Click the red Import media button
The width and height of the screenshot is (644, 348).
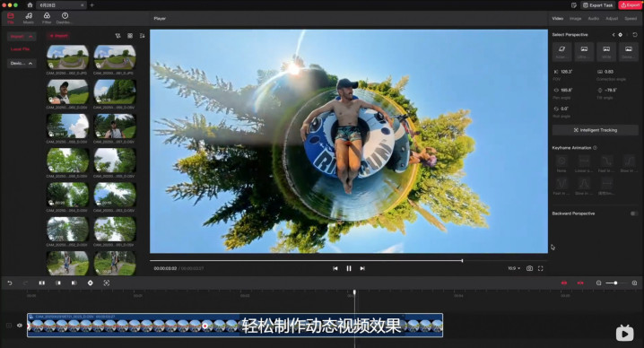pyautogui.click(x=58, y=36)
